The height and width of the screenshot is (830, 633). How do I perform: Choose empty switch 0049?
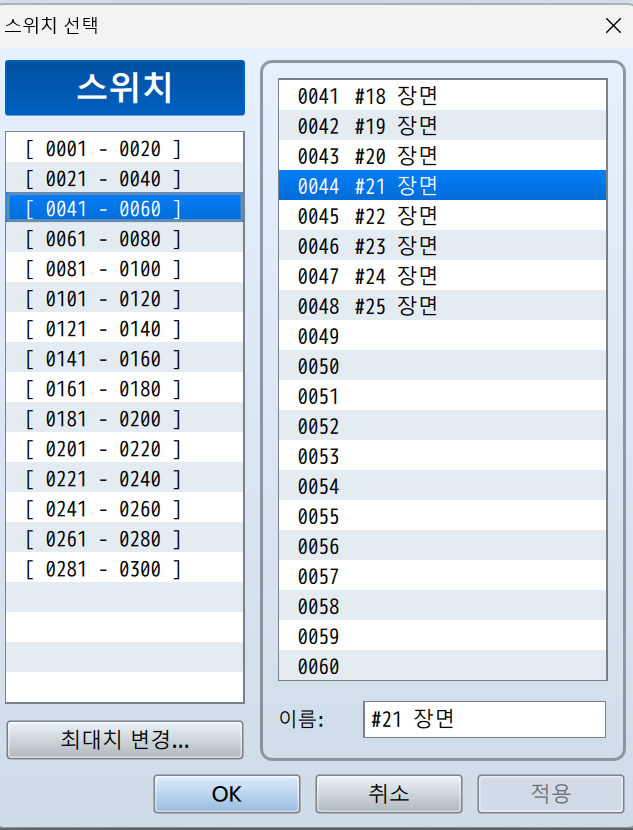(442, 336)
